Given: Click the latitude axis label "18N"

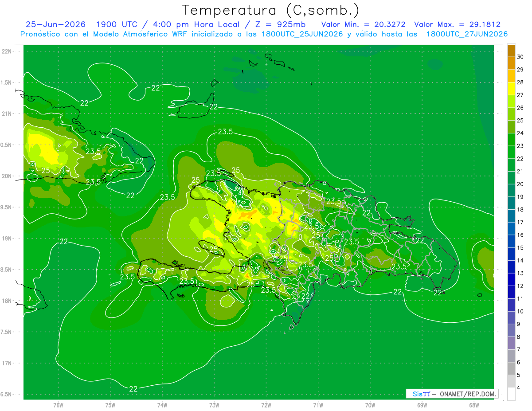Looking at the screenshot, I should [8, 301].
